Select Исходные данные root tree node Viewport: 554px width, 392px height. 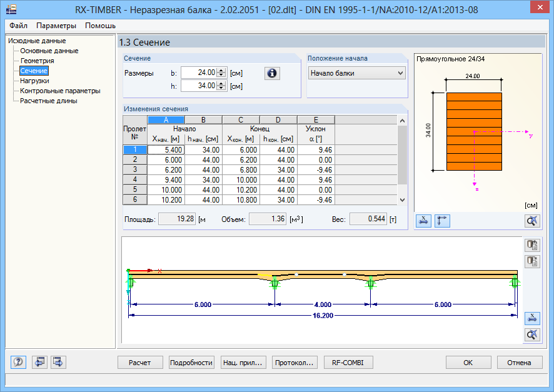[37, 41]
